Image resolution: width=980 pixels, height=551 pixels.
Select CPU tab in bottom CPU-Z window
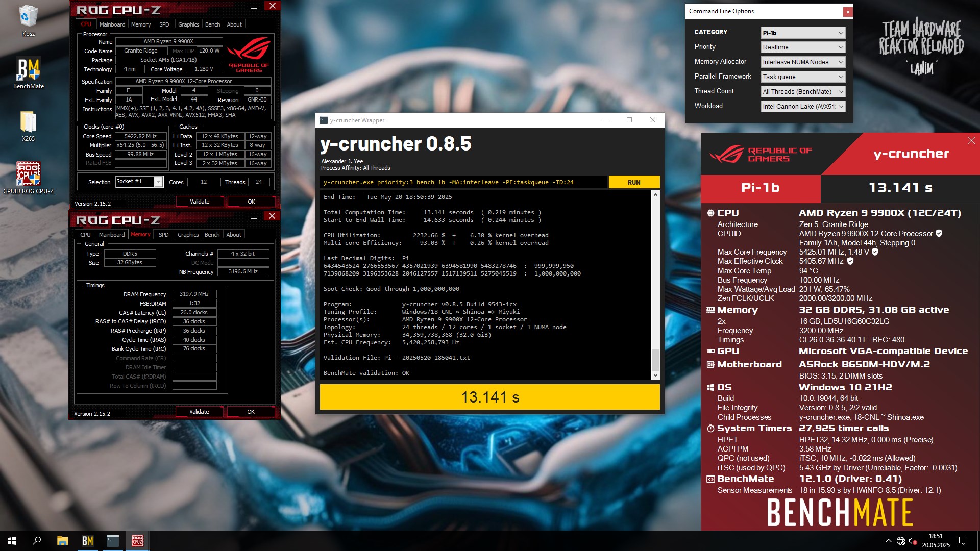point(85,235)
